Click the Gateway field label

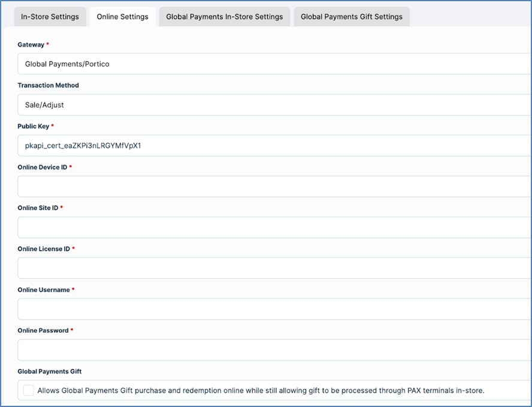(x=31, y=45)
